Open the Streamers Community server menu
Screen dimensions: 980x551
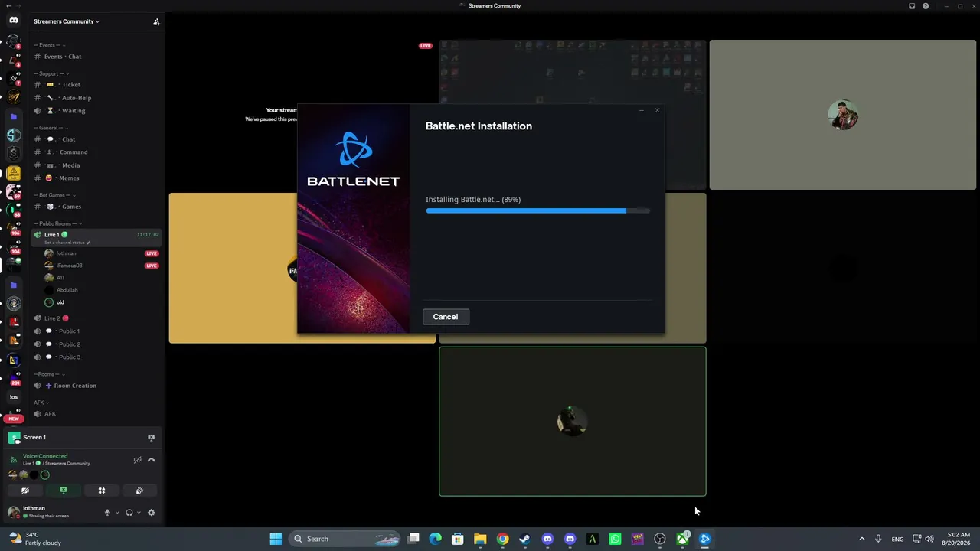67,21
